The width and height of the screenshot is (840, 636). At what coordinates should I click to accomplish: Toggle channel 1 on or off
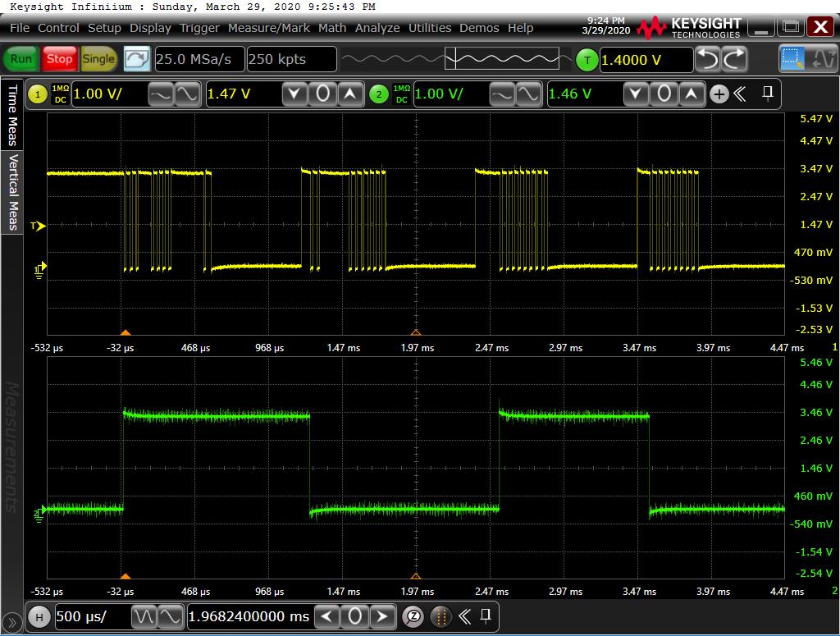point(38,94)
